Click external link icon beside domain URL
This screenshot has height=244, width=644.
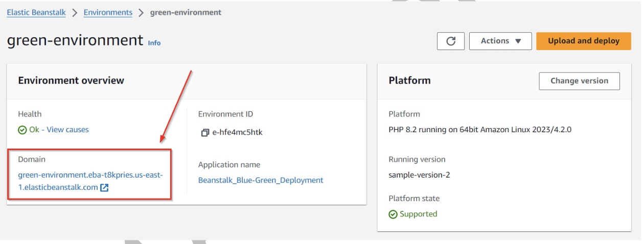[x=104, y=187]
